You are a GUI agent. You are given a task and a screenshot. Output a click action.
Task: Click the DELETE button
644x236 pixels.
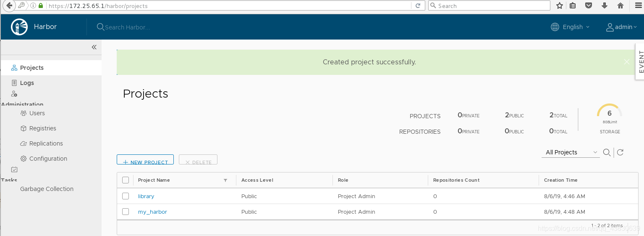click(x=198, y=160)
